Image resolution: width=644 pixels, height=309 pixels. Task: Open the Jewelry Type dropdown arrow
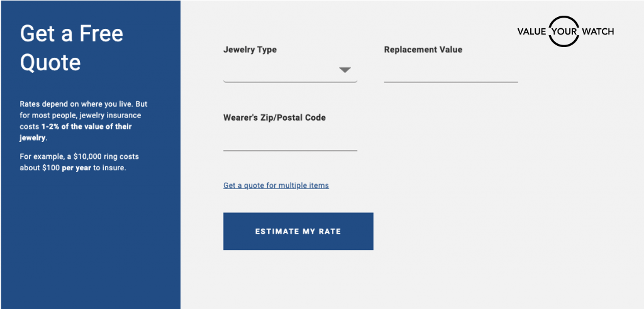(x=345, y=70)
